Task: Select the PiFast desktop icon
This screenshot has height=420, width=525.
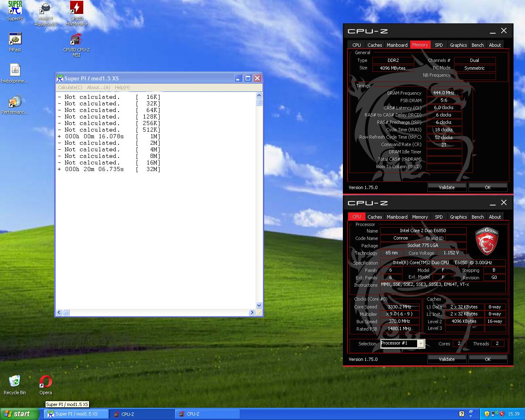Action: [x=15, y=42]
